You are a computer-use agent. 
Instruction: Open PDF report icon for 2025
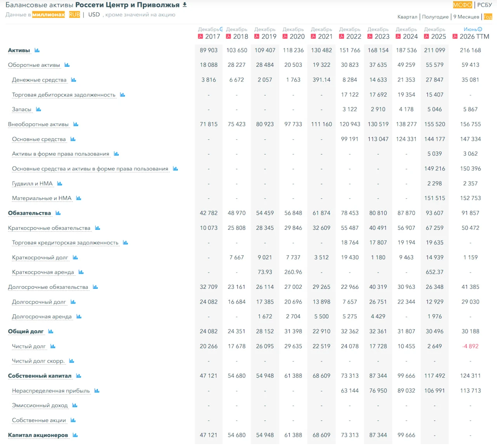(426, 36)
